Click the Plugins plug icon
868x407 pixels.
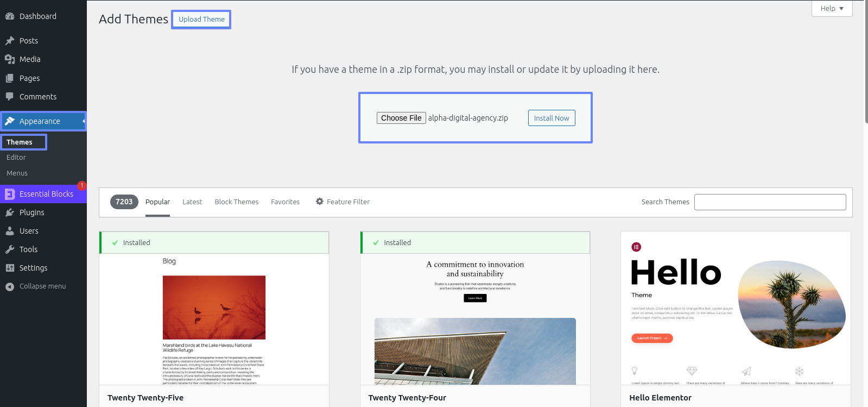[x=10, y=212]
